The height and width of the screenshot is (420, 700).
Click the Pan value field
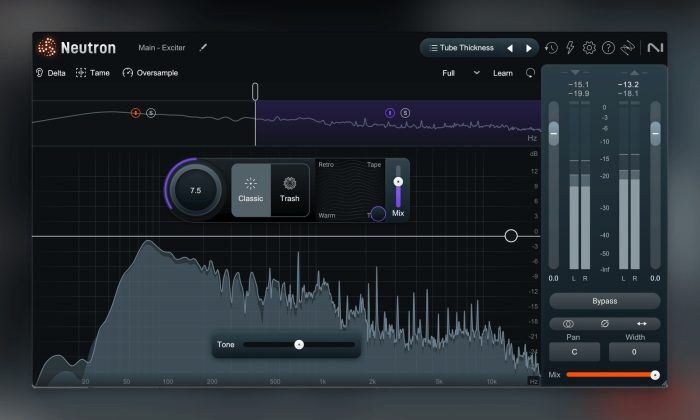tap(574, 352)
